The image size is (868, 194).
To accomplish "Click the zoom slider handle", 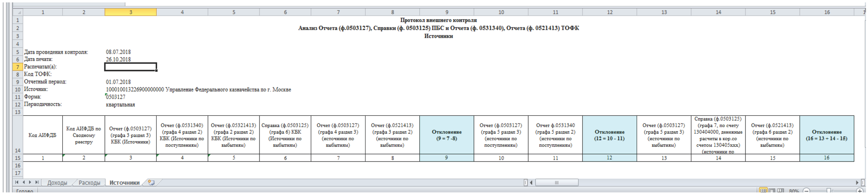I will pyautogui.click(x=829, y=191).
